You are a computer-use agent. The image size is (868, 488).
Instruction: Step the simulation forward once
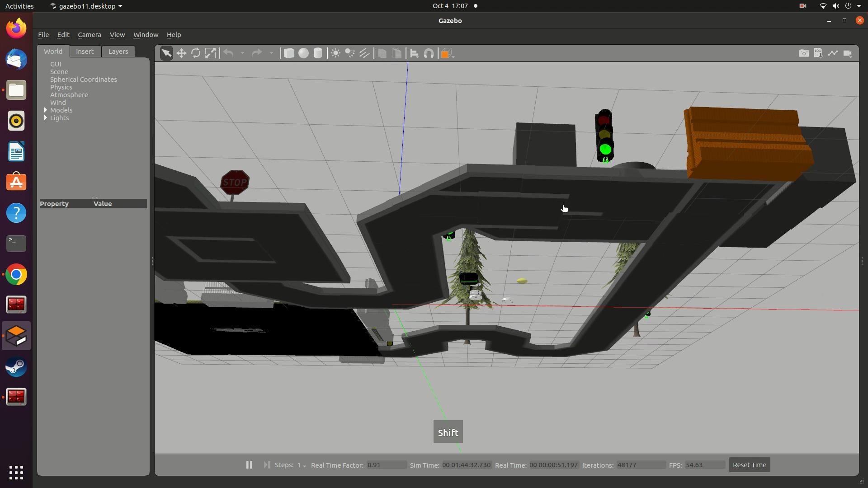(x=267, y=465)
